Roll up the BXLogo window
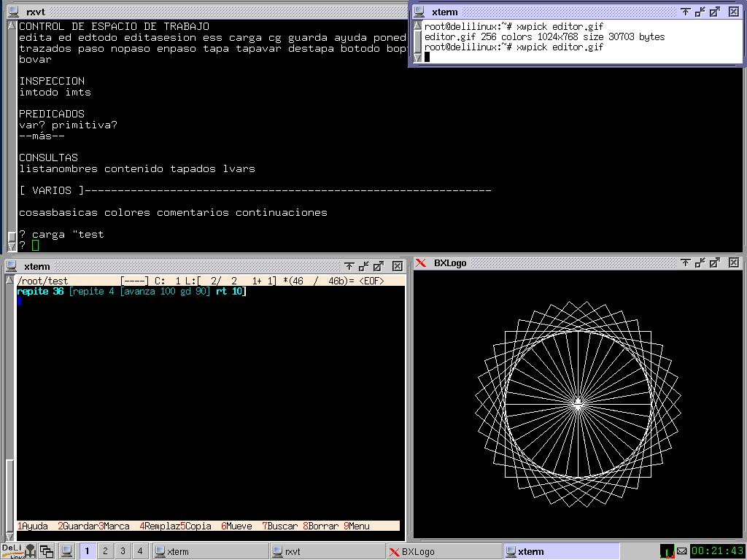 coord(685,263)
